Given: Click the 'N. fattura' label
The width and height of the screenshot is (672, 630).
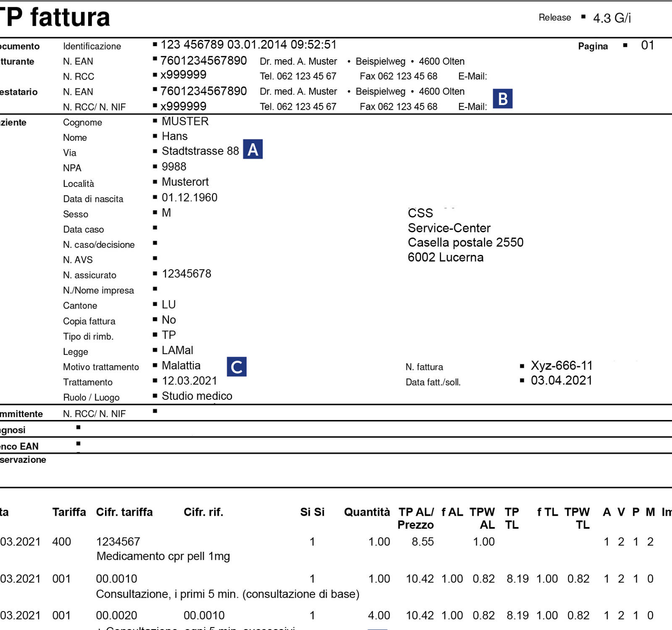Looking at the screenshot, I should pos(424,367).
